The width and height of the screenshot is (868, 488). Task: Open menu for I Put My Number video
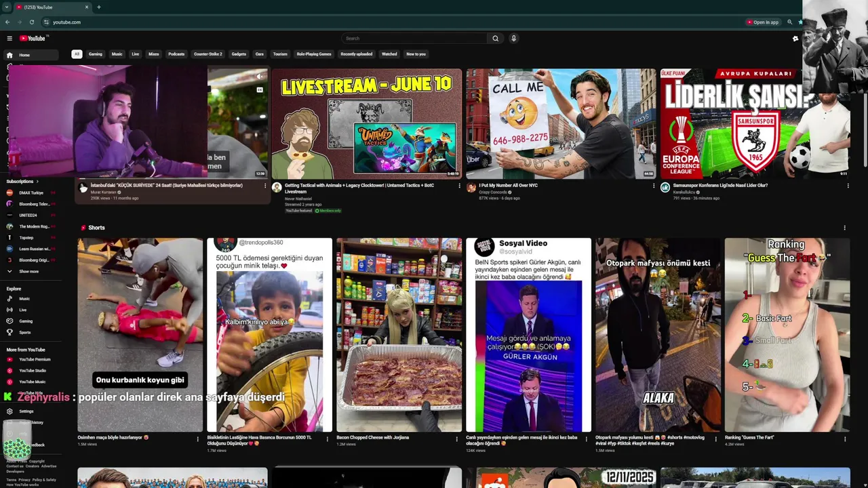point(654,186)
